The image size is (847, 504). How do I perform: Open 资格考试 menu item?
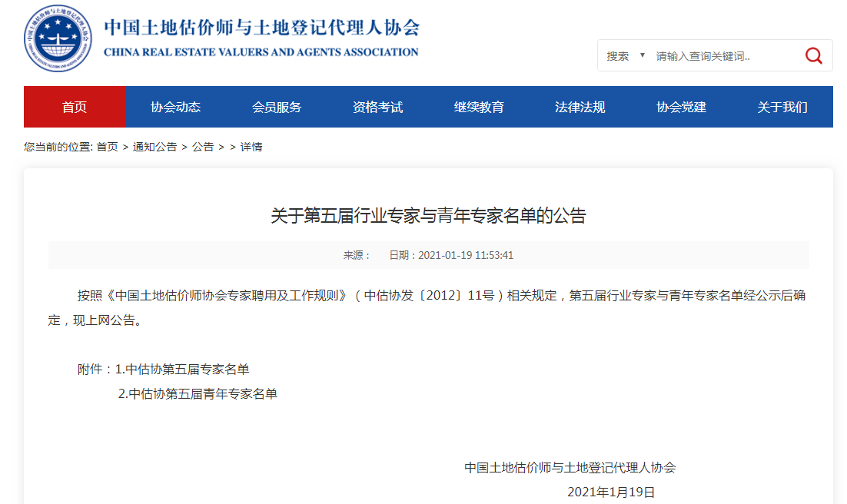click(377, 107)
